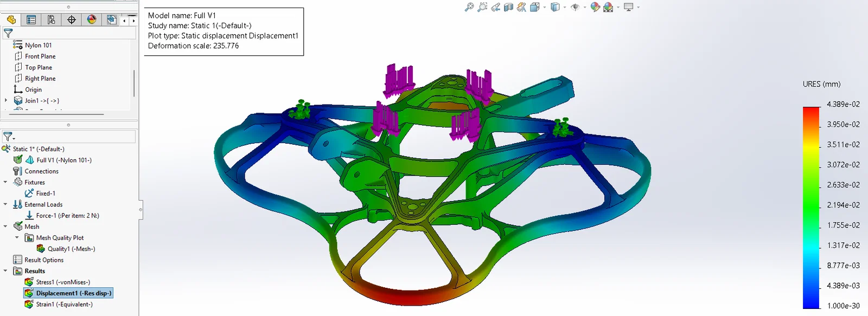
Task: Click the left tab-scroll arrow in manager pane
Action: [124, 21]
